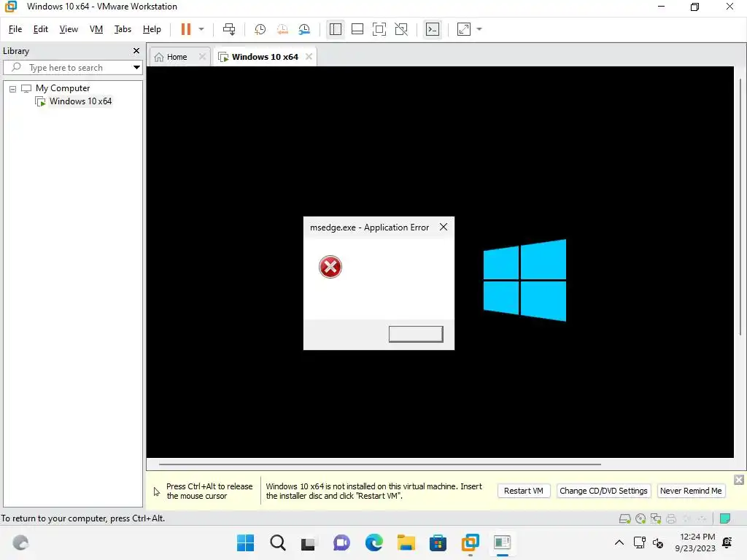Click the horizontal scrollbar under the VM display
The image size is (747, 560).
(x=379, y=464)
